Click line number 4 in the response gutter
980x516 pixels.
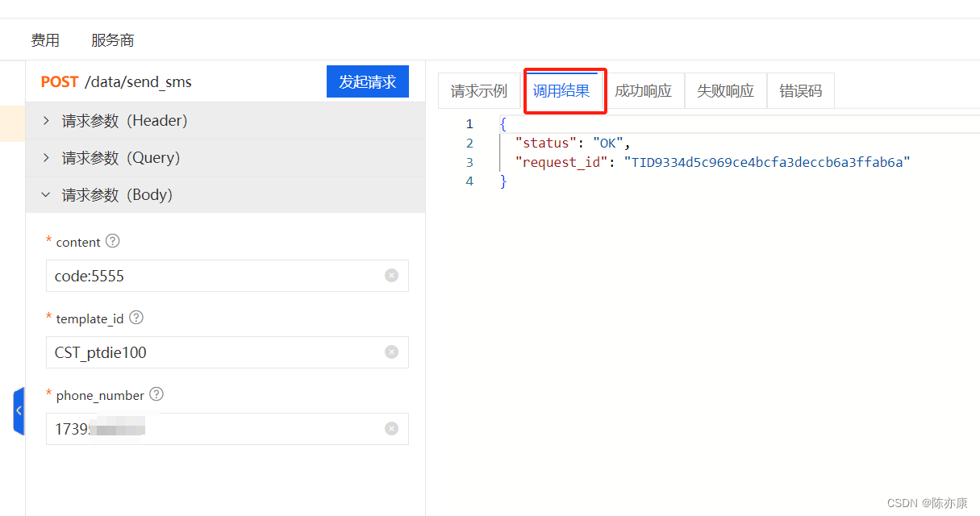[x=469, y=181]
